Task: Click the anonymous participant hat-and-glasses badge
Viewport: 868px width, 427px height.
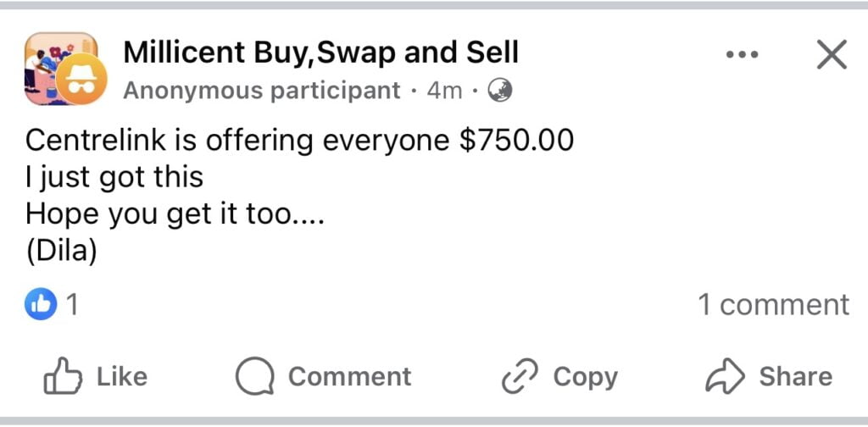Action: (x=82, y=80)
